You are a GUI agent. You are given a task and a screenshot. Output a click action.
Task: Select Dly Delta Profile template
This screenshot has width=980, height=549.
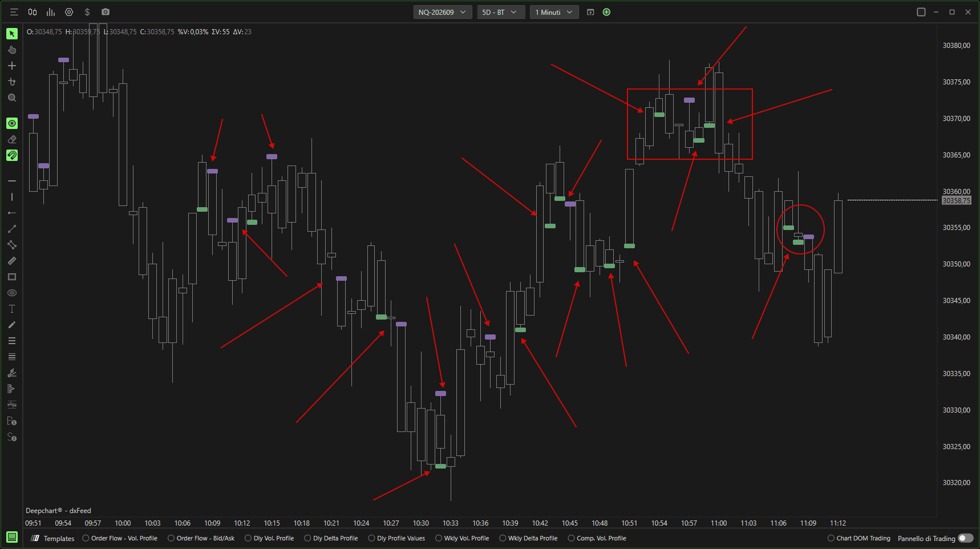(x=331, y=538)
